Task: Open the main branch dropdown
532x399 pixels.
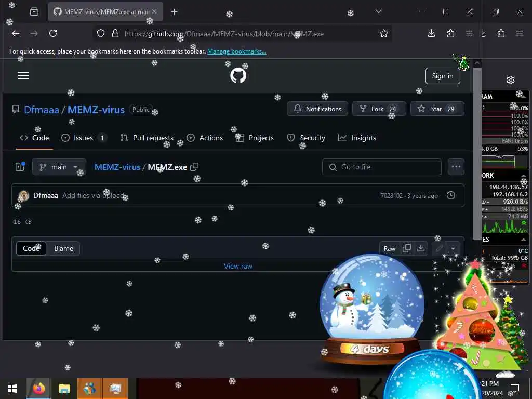Action: pos(59,167)
